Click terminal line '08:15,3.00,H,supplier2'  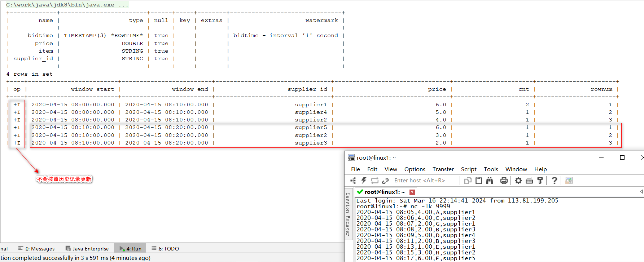(x=416, y=253)
